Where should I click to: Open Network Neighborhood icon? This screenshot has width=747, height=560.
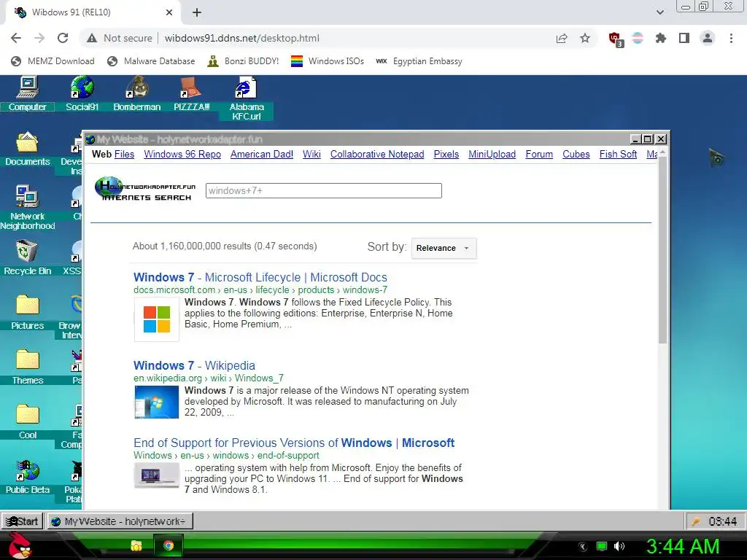coord(27,208)
